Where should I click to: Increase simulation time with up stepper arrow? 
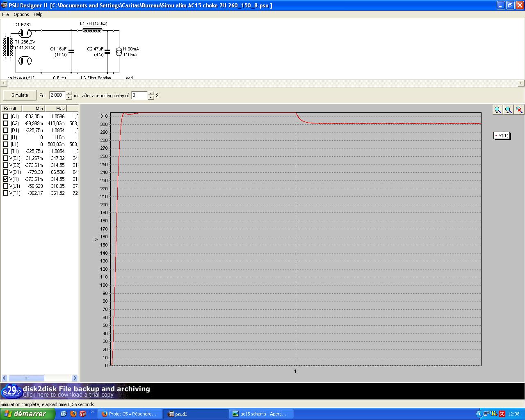pyautogui.click(x=69, y=93)
